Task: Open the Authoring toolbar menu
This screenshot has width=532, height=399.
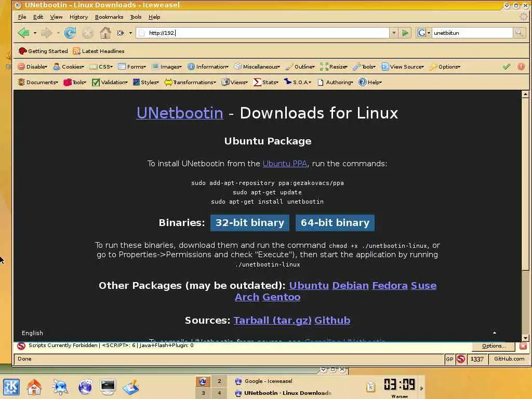Action: (335, 82)
